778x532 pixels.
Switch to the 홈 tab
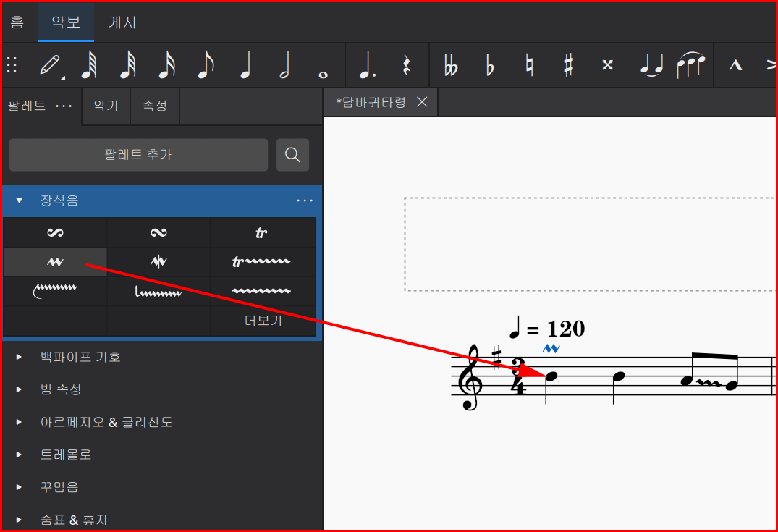point(17,22)
